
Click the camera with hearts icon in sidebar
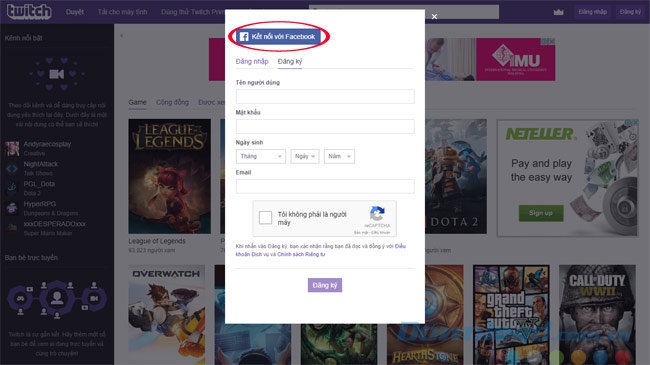57,74
